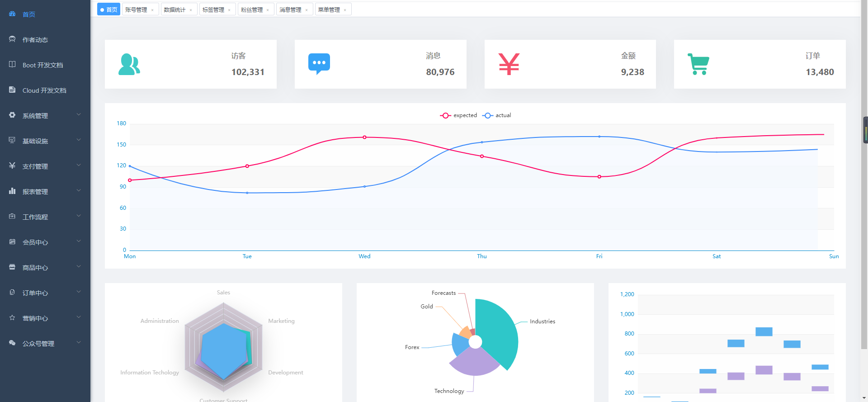Close the 粉丝管理 tab
Viewport: 868px width, 402px height.
point(268,10)
